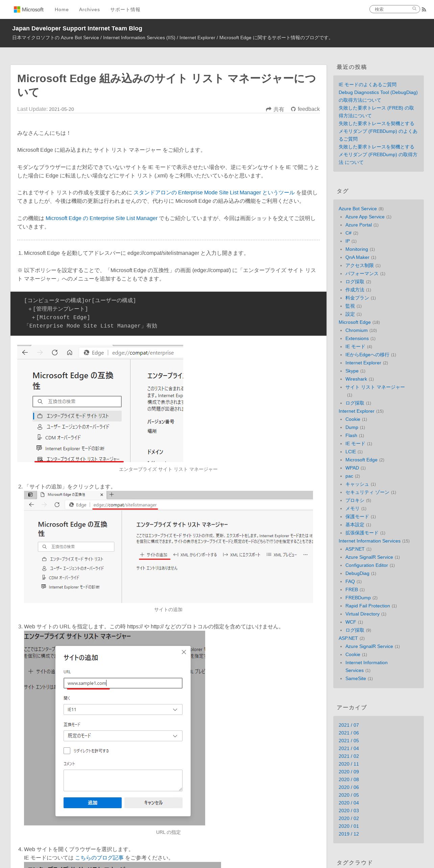Select the LCIE tag
Screen dimensions: 434x868
[x=351, y=452]
